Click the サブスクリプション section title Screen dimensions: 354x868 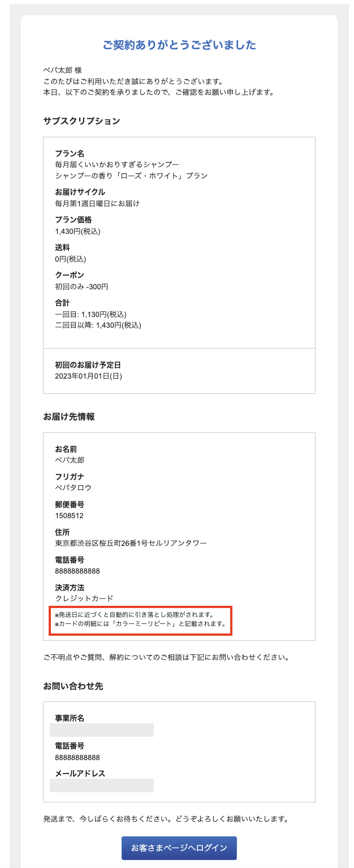point(81,120)
